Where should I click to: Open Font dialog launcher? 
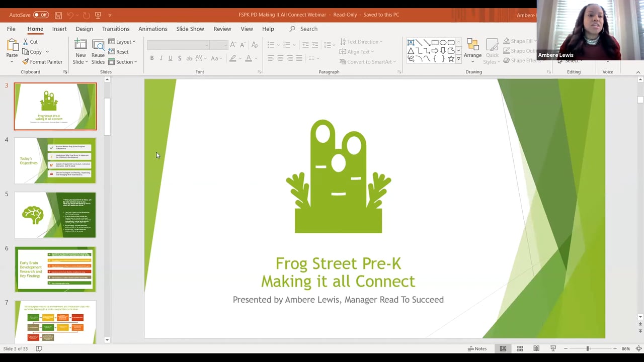[x=260, y=72]
